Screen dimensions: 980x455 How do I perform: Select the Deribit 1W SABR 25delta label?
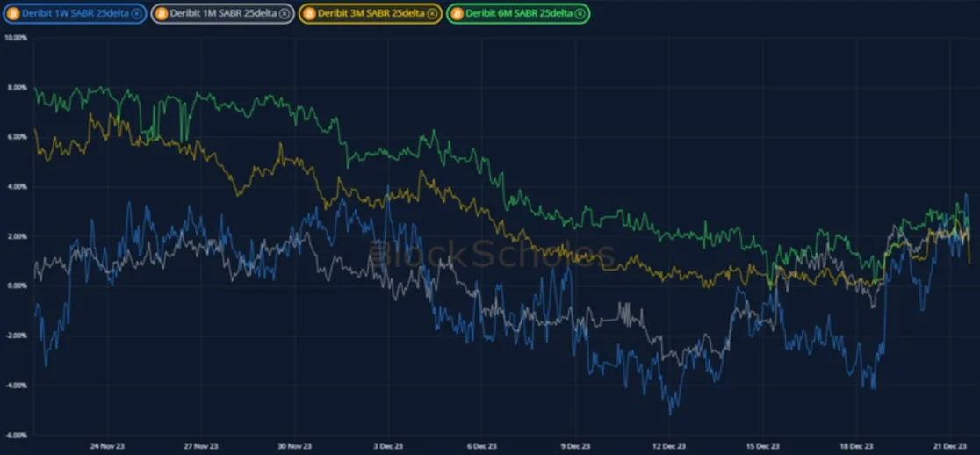click(x=76, y=13)
